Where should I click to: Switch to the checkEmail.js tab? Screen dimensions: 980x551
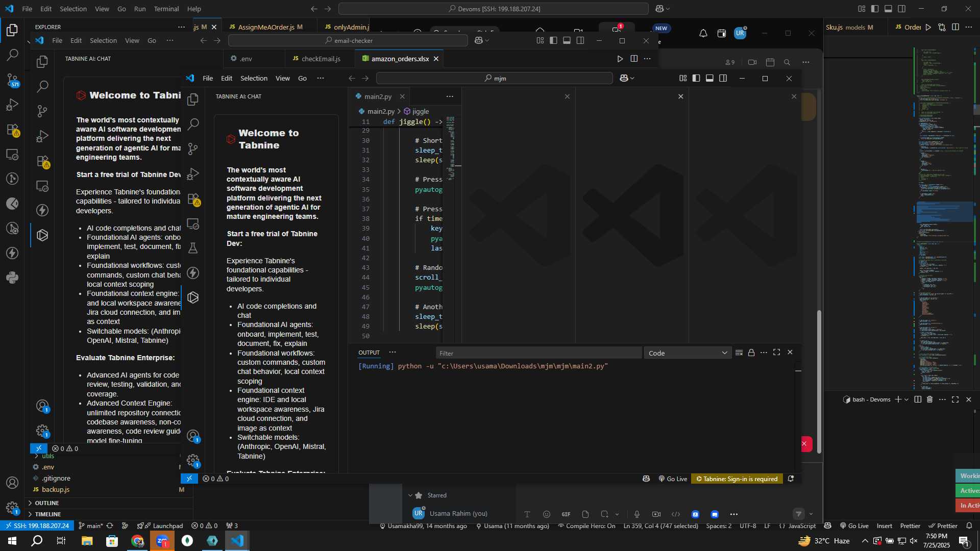321,59
